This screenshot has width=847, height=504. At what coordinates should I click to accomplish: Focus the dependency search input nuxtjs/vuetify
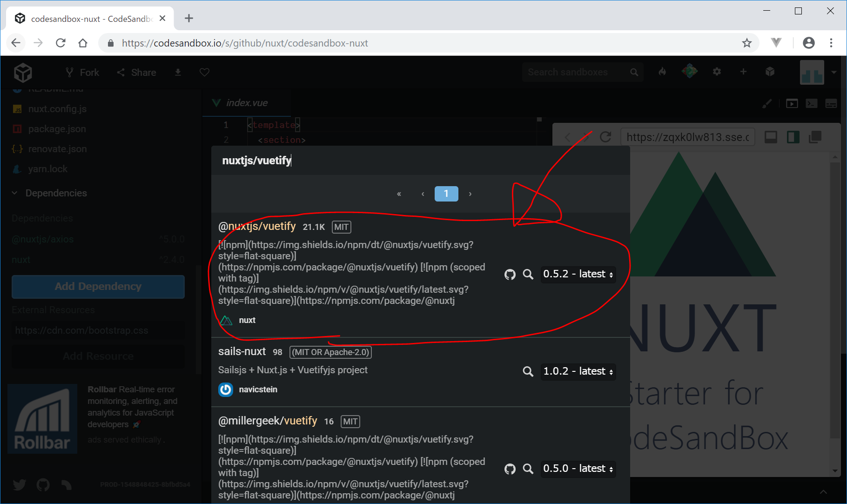pos(421,161)
